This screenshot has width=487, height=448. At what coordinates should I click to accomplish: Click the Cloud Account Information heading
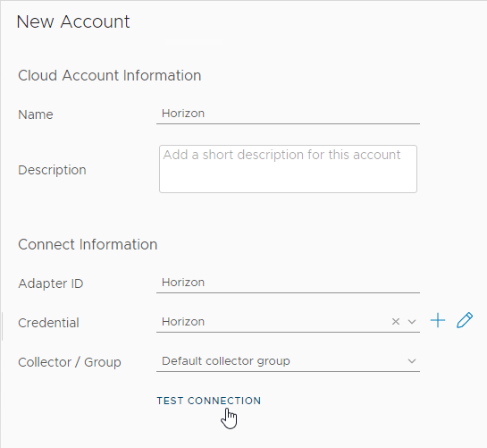pos(109,75)
